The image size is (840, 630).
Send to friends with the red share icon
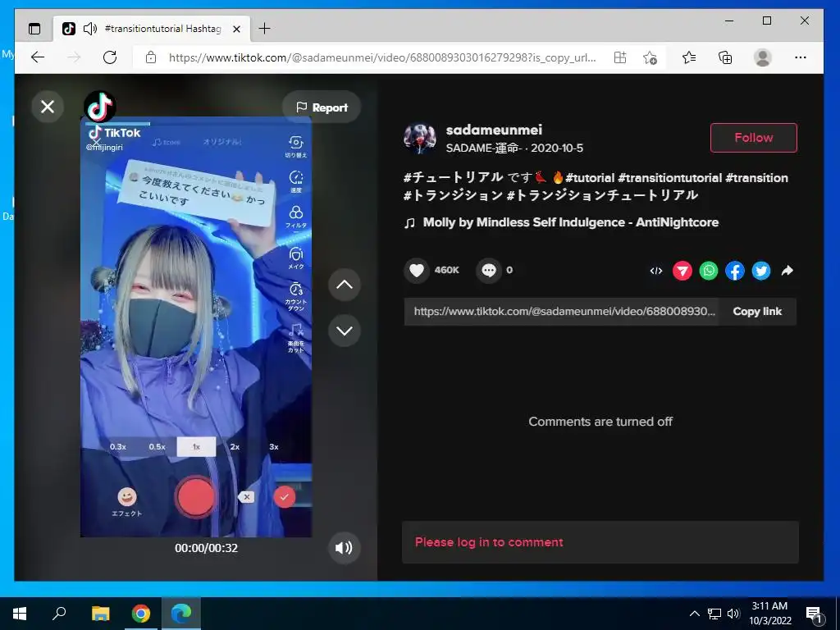pyautogui.click(x=682, y=271)
